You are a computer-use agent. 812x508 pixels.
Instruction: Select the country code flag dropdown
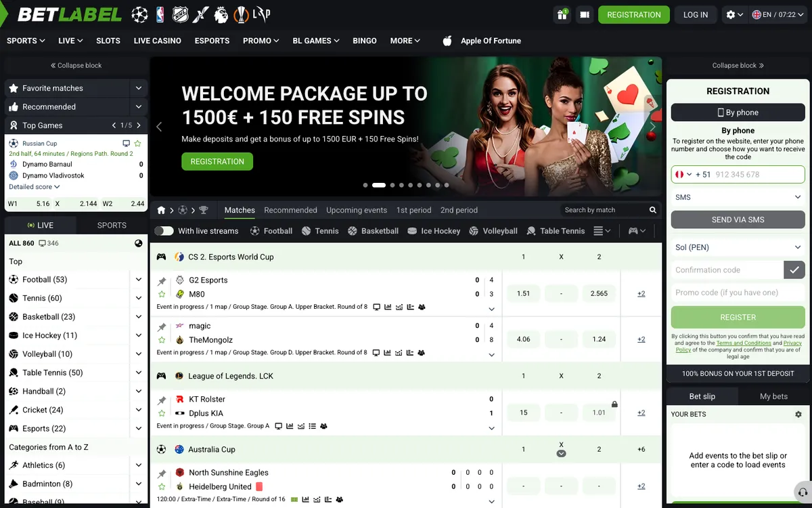click(x=683, y=175)
